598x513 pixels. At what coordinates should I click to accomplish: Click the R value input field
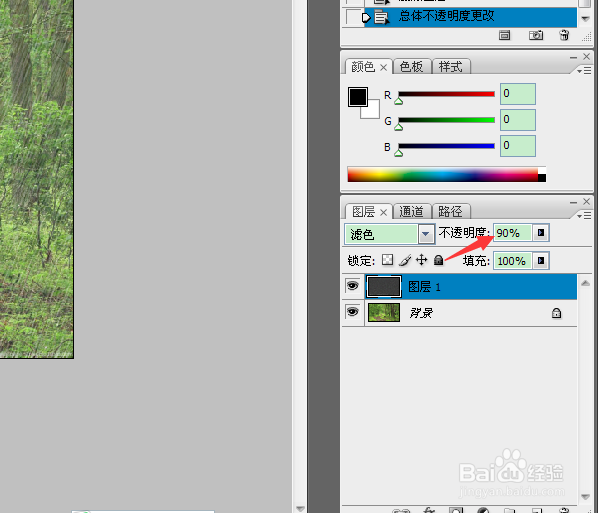[518, 94]
